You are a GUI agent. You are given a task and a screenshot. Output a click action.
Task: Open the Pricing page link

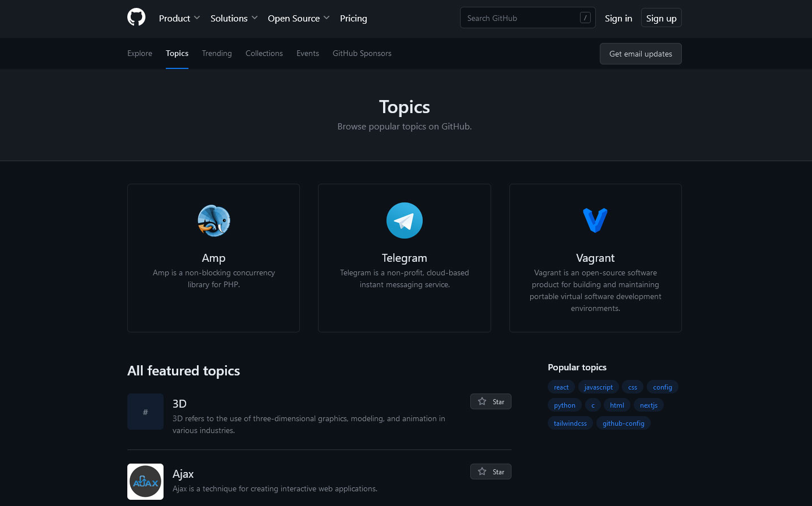353,18
